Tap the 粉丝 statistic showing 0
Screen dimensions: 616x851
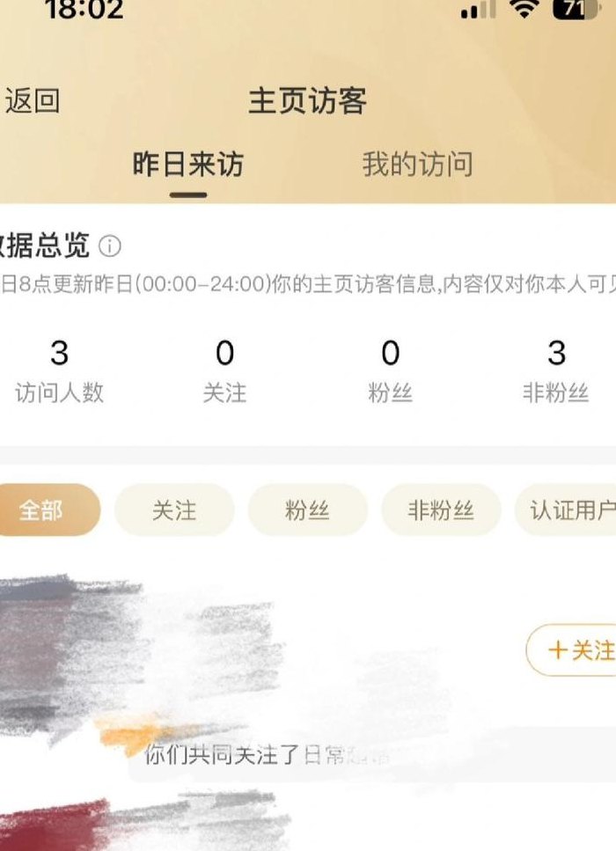[x=390, y=371]
